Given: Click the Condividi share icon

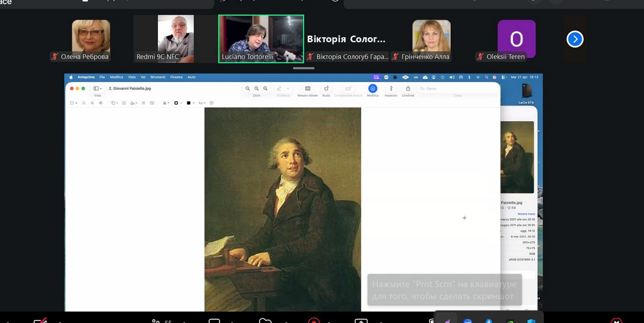Looking at the screenshot, I should pyautogui.click(x=408, y=88).
